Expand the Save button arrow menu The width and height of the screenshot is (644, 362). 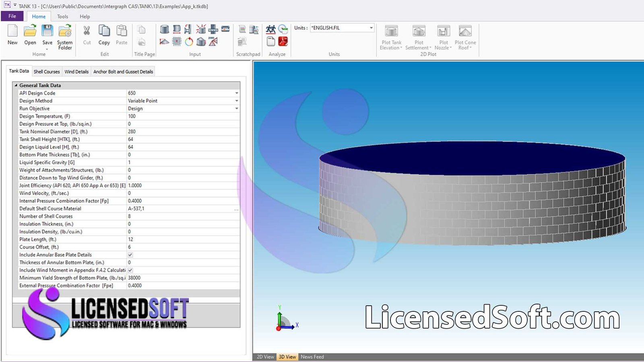[x=47, y=49]
